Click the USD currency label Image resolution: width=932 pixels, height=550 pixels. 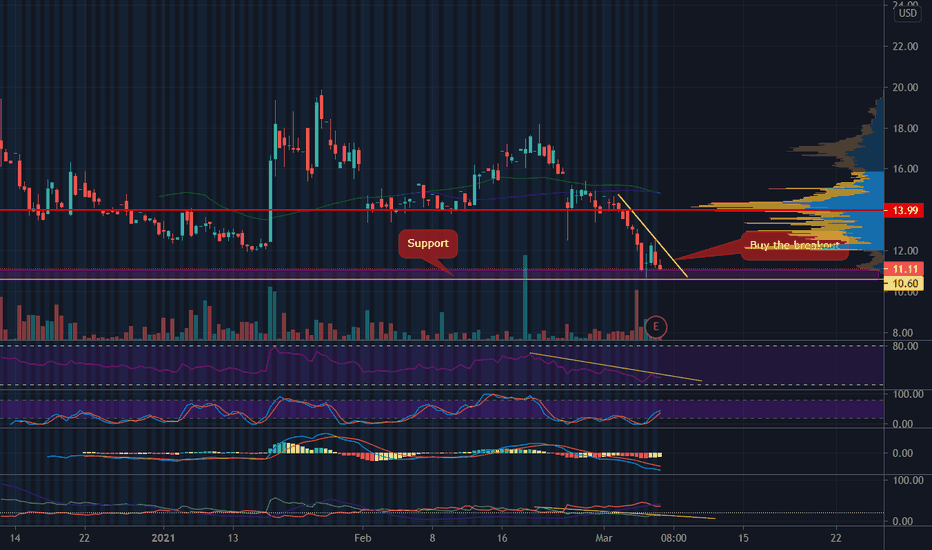(908, 13)
